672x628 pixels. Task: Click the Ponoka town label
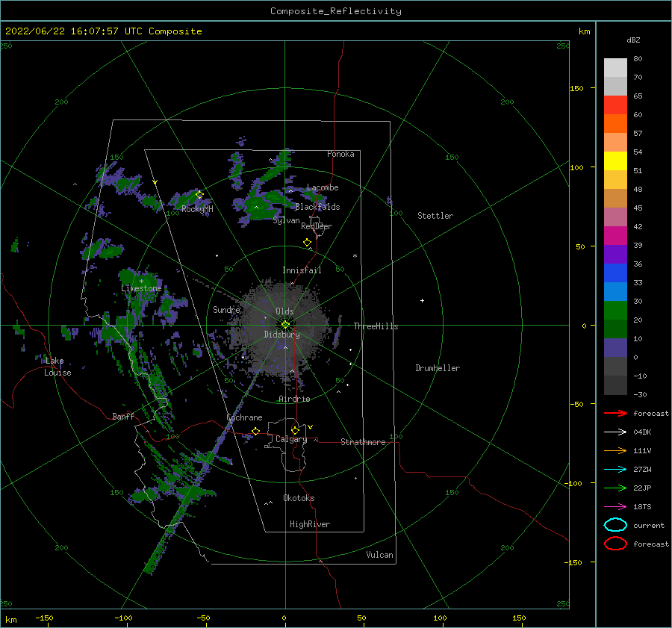tap(340, 154)
